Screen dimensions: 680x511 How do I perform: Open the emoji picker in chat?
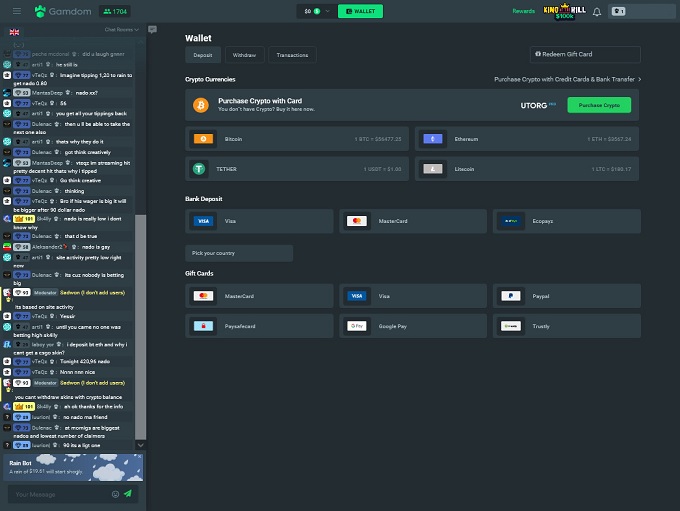coord(115,494)
